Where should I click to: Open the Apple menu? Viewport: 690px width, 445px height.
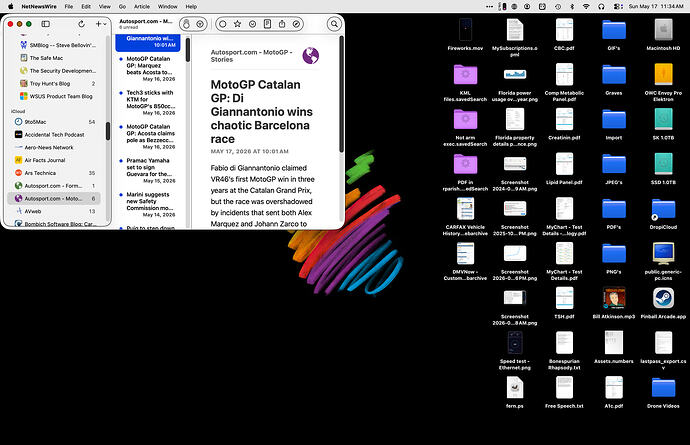[11, 6]
